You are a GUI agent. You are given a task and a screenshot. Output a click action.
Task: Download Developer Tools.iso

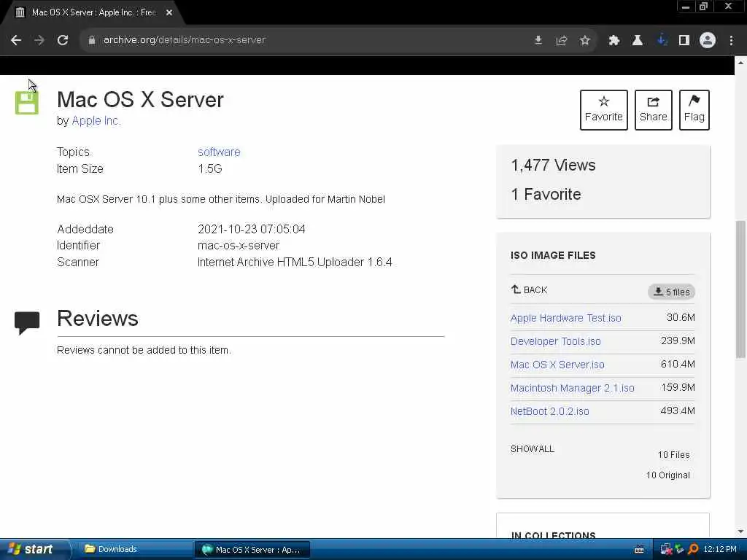tap(555, 341)
